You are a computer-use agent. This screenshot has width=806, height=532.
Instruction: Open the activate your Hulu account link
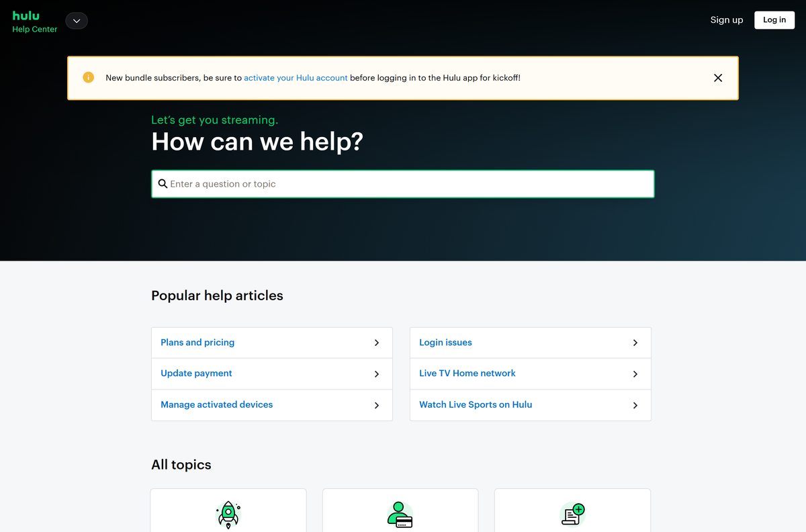tap(296, 78)
